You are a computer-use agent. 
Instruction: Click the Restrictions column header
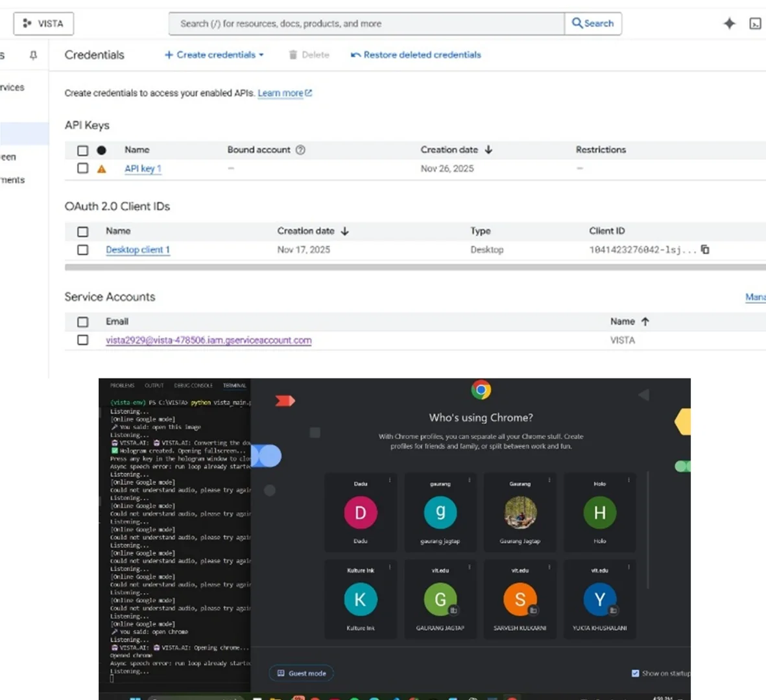(601, 150)
